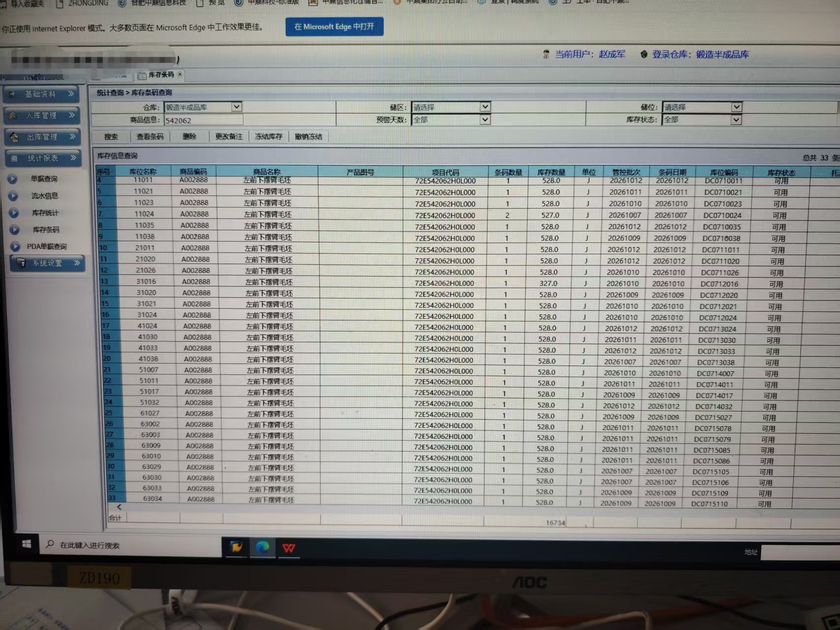Open the 预警天数 dropdown

tap(485, 119)
